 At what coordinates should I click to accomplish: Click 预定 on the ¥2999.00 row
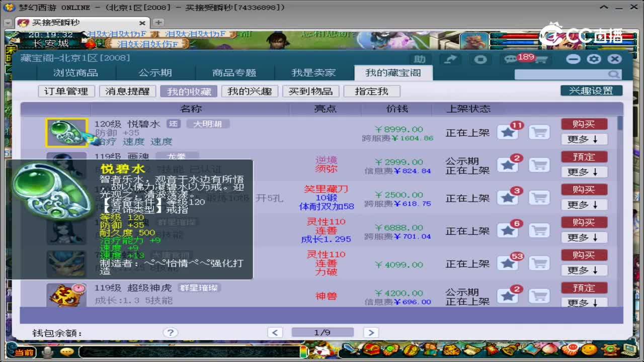click(584, 157)
